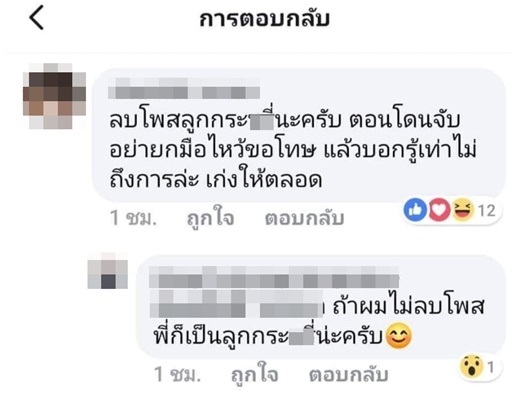Click ตอบกลับ under the first comment
Image resolution: width=513 pixels, height=402 pixels.
point(304,218)
